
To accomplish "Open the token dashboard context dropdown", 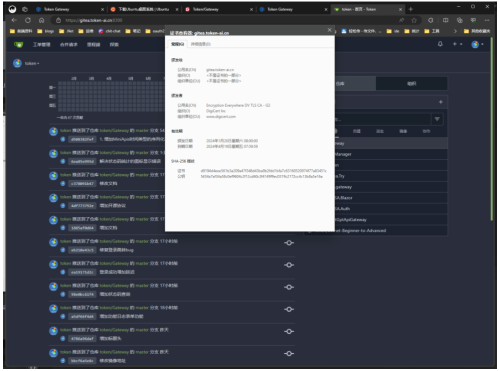I will click(x=26, y=63).
